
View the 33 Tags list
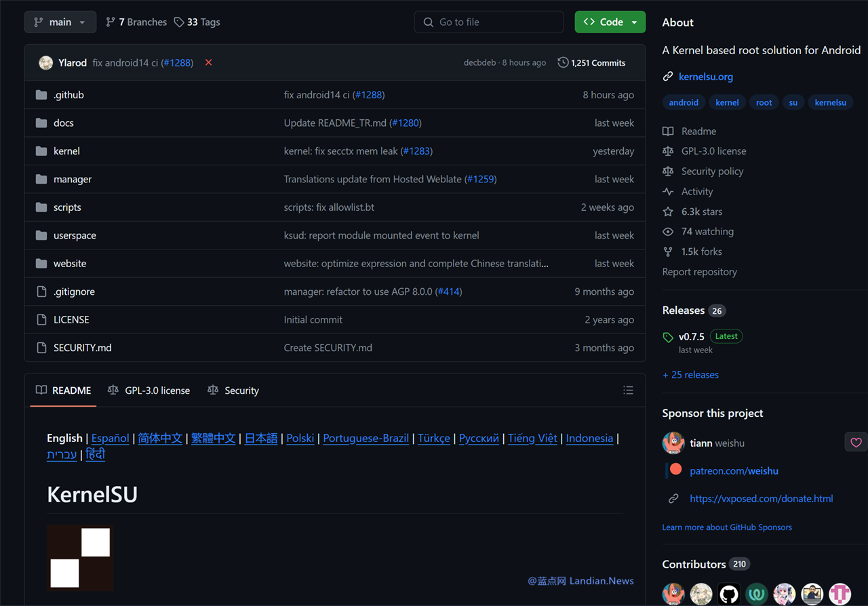click(x=197, y=22)
